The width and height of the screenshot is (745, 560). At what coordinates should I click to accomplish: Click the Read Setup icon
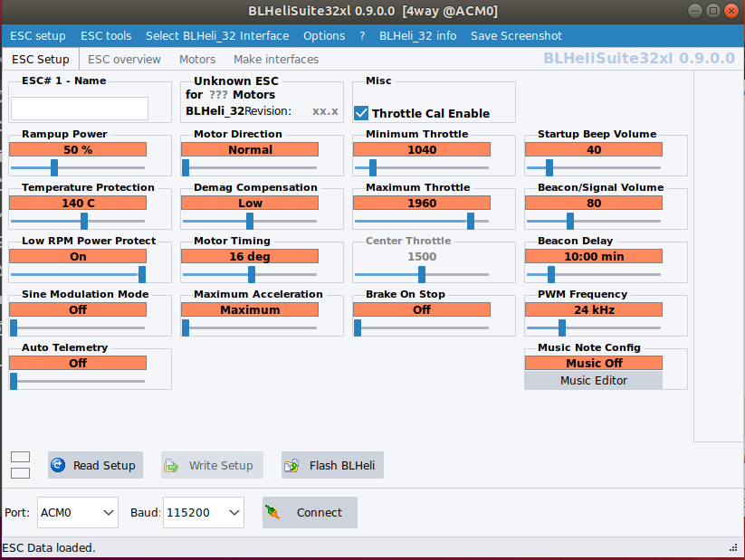(x=58, y=465)
